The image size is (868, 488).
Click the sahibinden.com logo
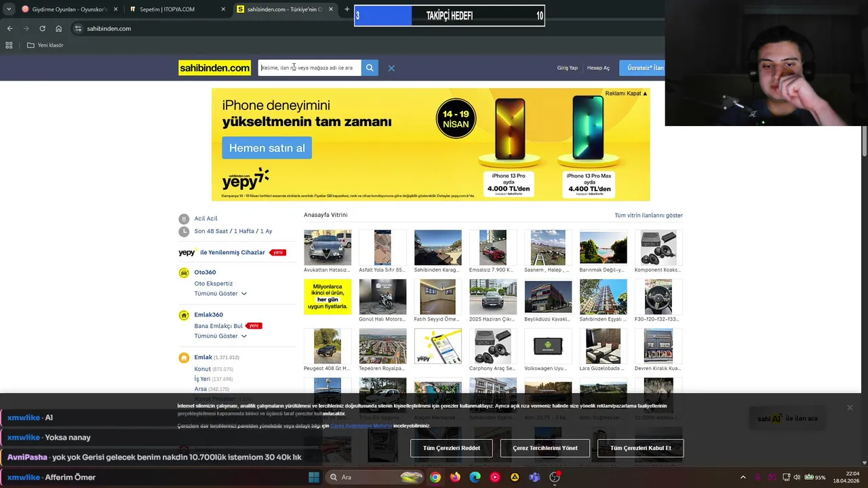(x=214, y=68)
